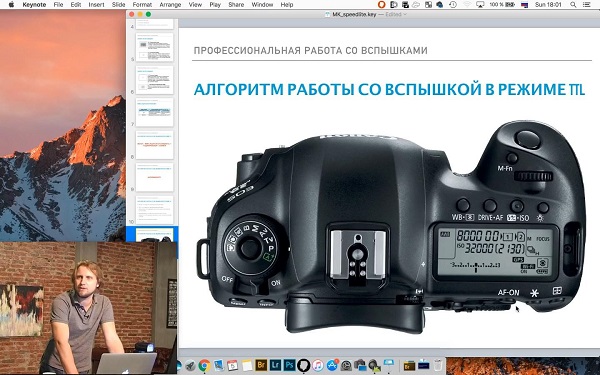Open the Edit menu

coord(75,5)
